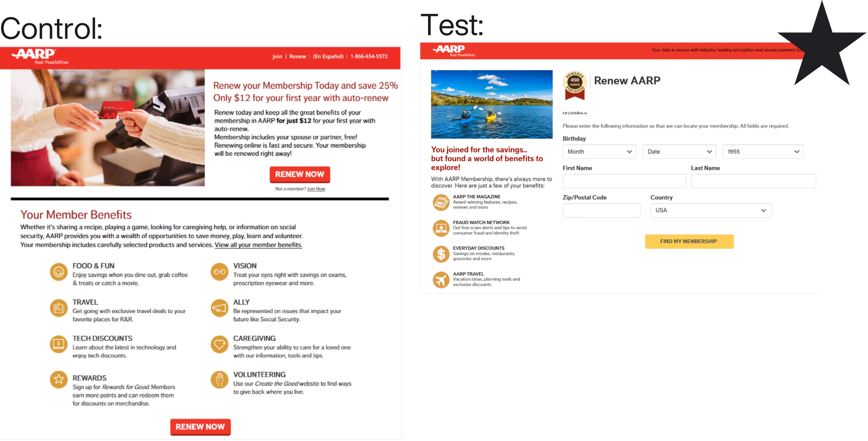The width and height of the screenshot is (868, 441).
Task: Click the Last Name input field
Action: (x=753, y=181)
